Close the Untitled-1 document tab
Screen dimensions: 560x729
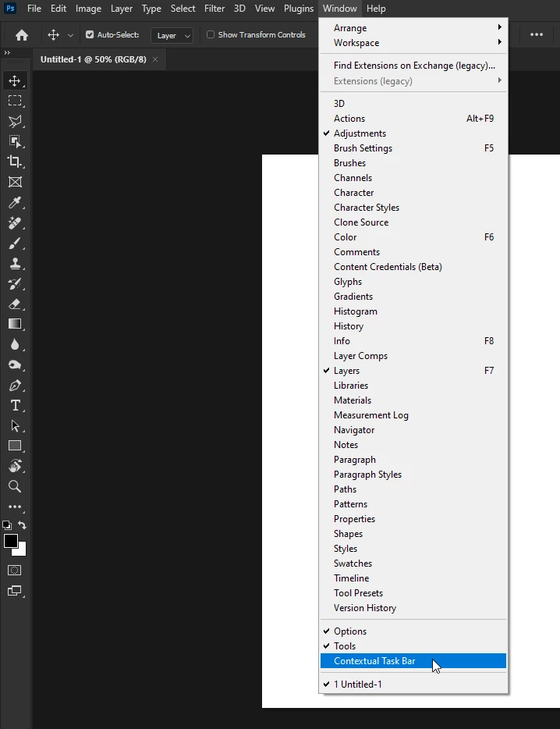155,59
